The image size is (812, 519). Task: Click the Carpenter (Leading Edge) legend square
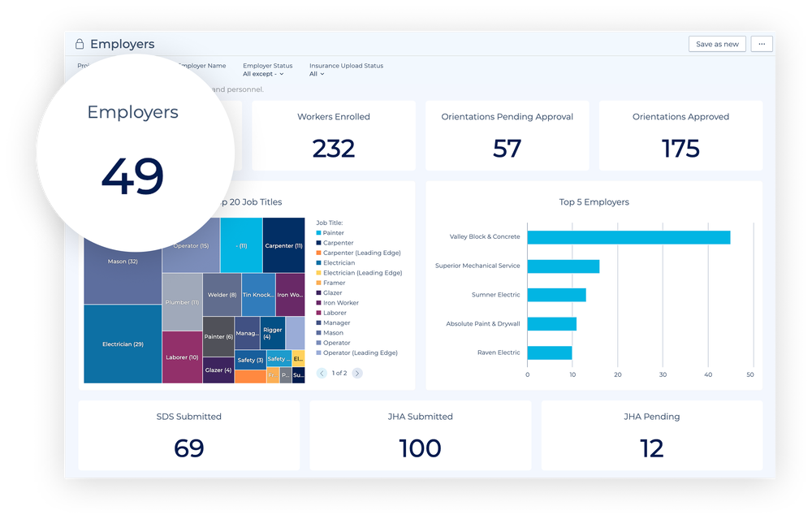[319, 253]
